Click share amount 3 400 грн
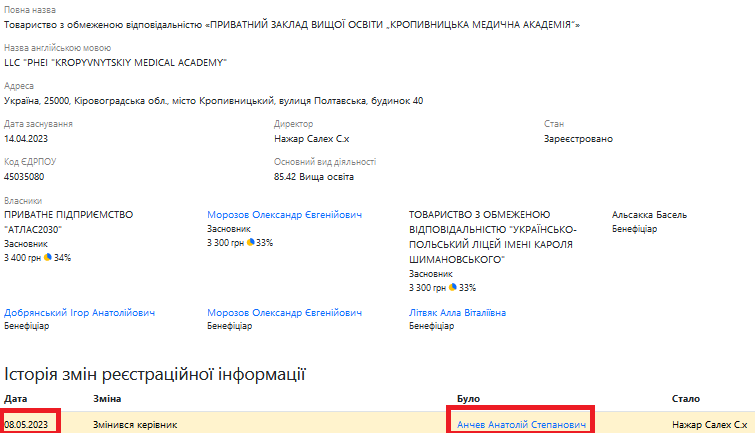Image resolution: width=755 pixels, height=433 pixels. click(22, 258)
